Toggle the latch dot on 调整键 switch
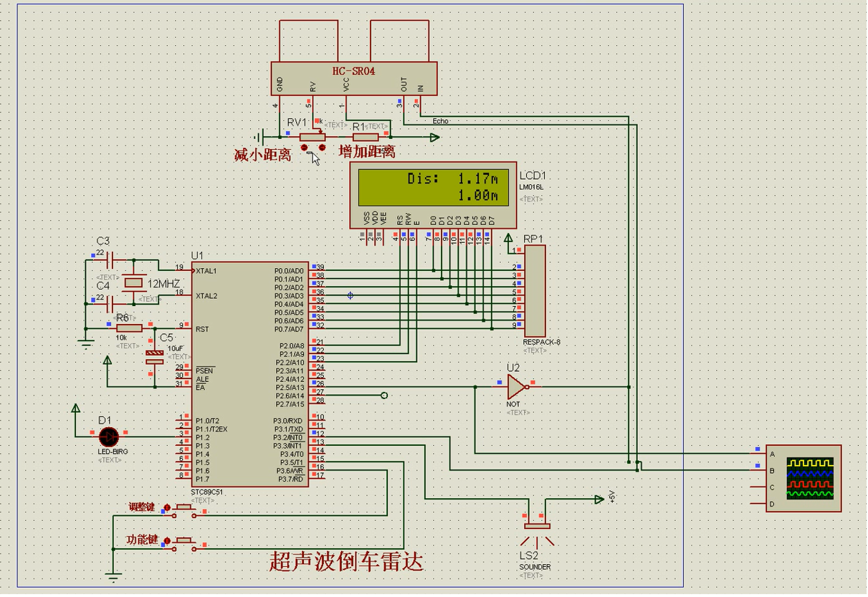Screen dimensions: 868x597 coord(168,508)
